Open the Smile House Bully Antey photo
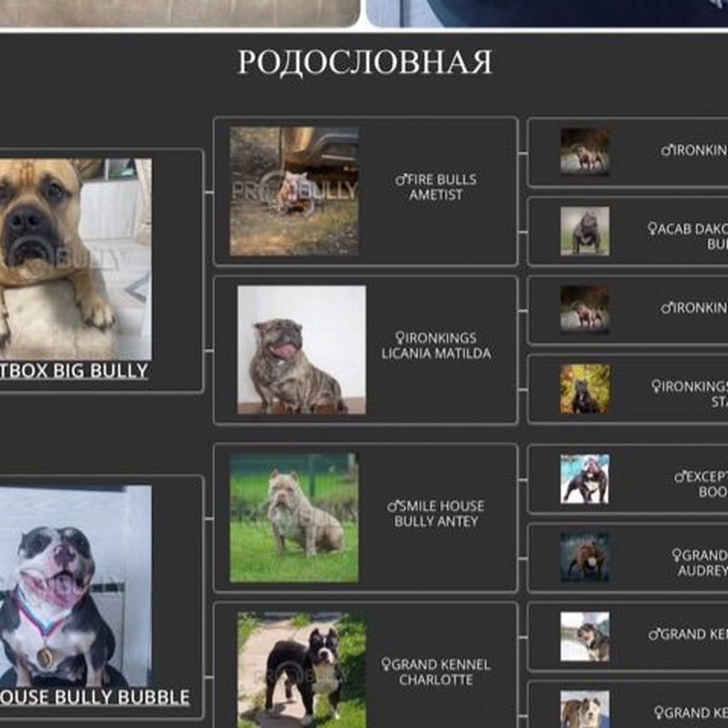The height and width of the screenshot is (728, 728). (x=294, y=518)
